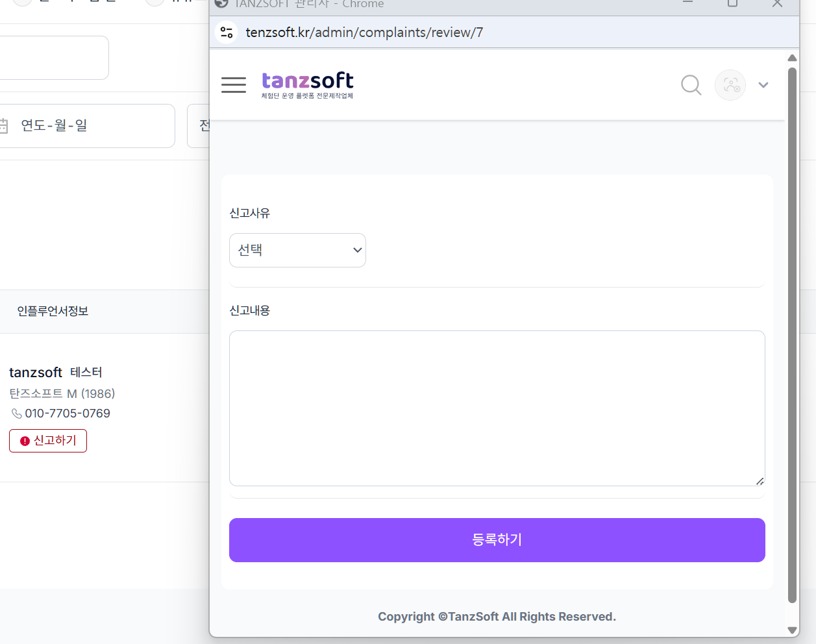
Task: Open the partially hidden dropdown beside date field
Action: pos(200,126)
